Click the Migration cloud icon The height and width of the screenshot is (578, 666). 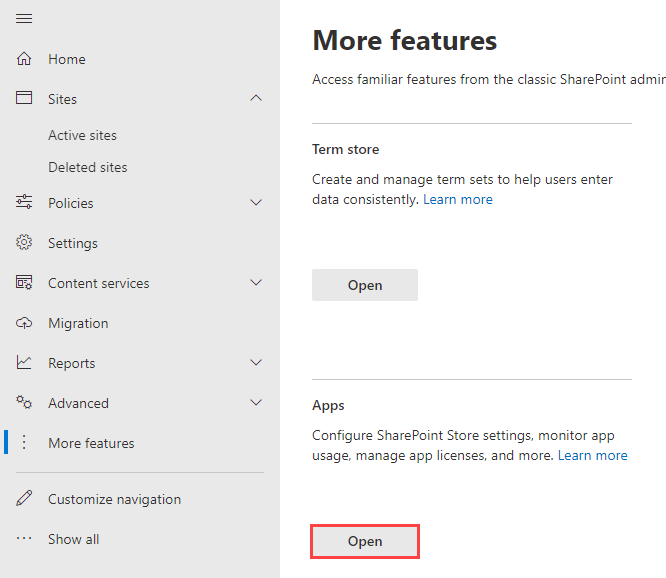pos(24,323)
